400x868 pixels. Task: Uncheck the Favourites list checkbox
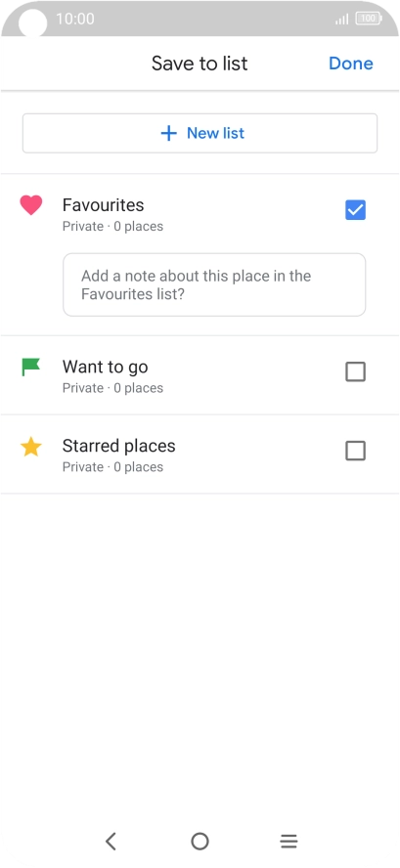[355, 210]
